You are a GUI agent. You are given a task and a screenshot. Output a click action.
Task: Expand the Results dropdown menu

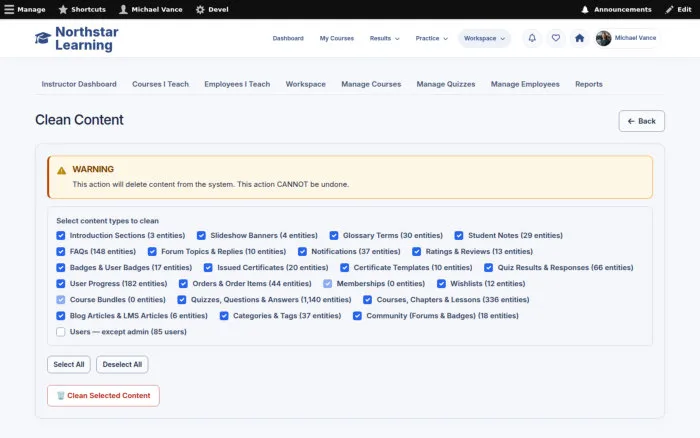point(384,38)
